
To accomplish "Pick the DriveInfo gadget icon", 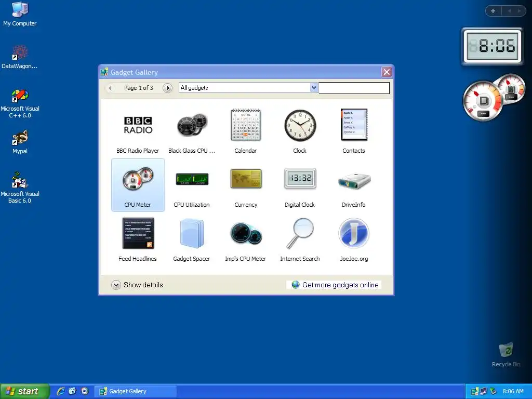I will coord(354,181).
